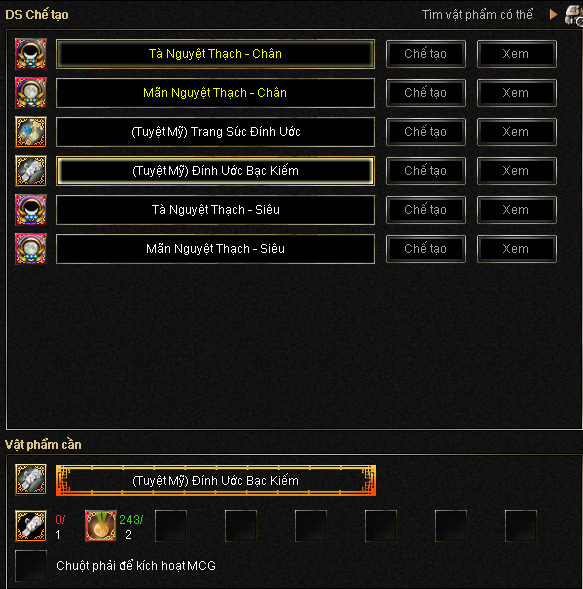The height and width of the screenshot is (589, 583).
Task: Click the orange-framed Đính Ước Bạc Kiếm result banner
Action: pos(216,480)
